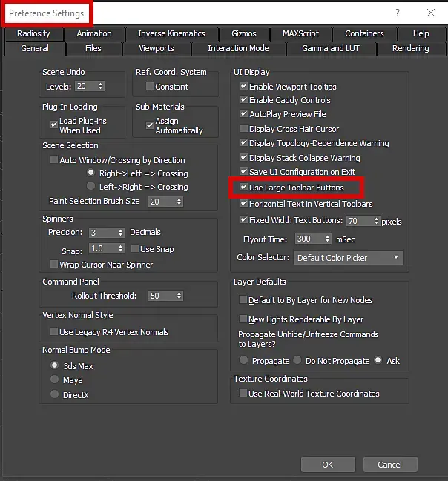Image resolution: width=448 pixels, height=481 pixels.
Task: Click the Rollout Threshold value field
Action: pyautogui.click(x=162, y=296)
